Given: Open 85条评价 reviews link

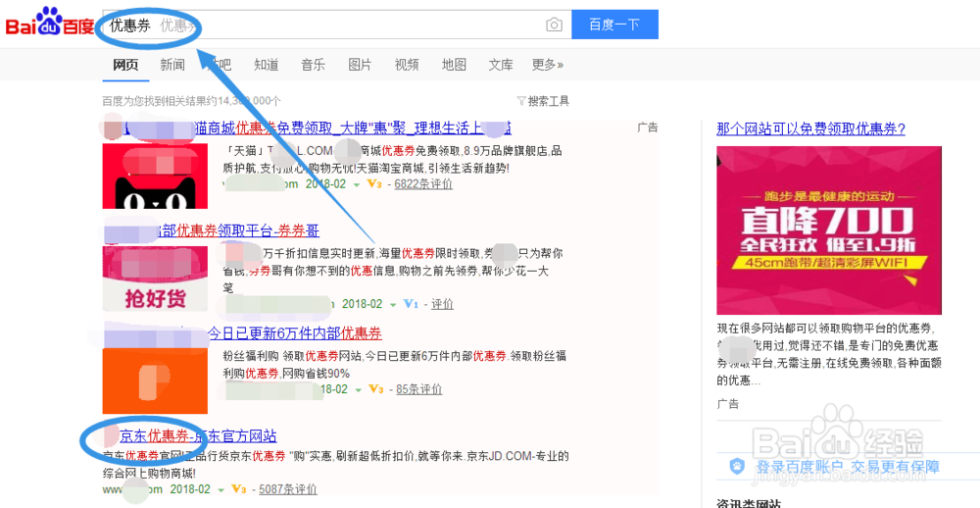Looking at the screenshot, I should tap(419, 389).
